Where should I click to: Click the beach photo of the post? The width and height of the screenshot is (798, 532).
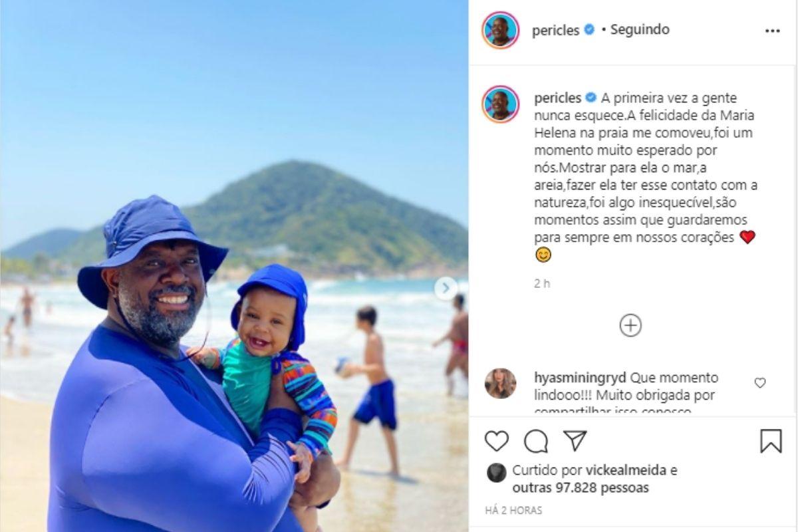point(234,266)
